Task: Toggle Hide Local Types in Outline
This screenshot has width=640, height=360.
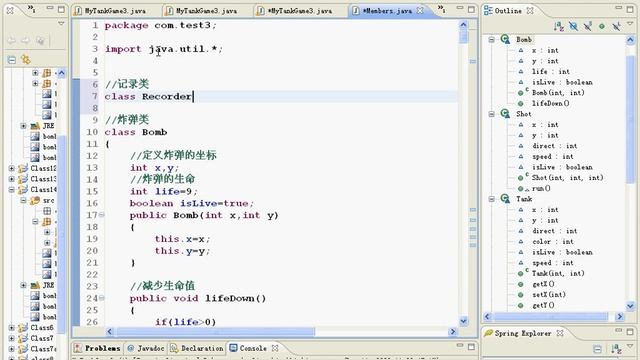Action: pyautogui.click(x=616, y=27)
